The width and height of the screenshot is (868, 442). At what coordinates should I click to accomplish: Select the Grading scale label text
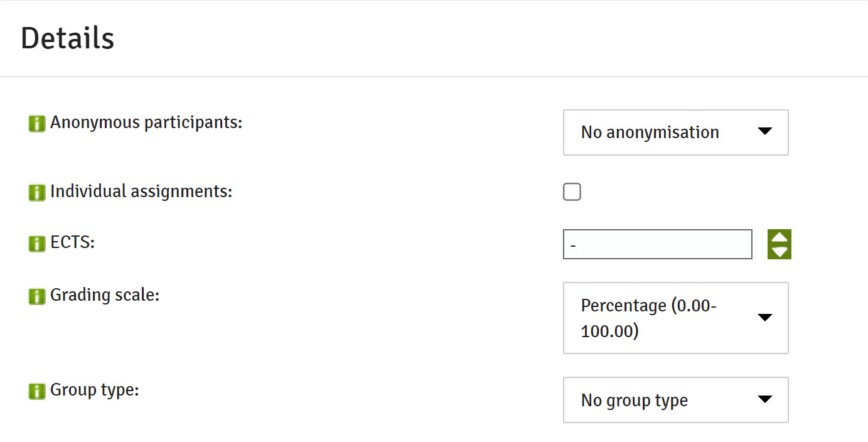click(105, 294)
